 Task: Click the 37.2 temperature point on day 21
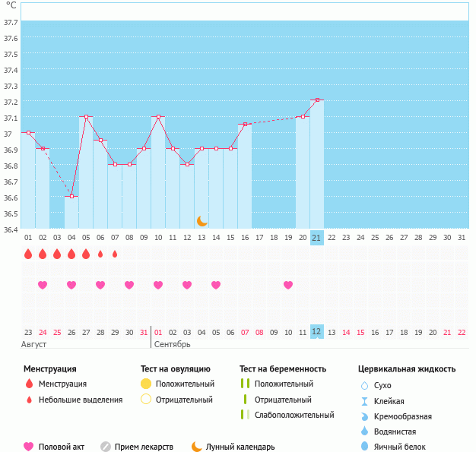[317, 100]
